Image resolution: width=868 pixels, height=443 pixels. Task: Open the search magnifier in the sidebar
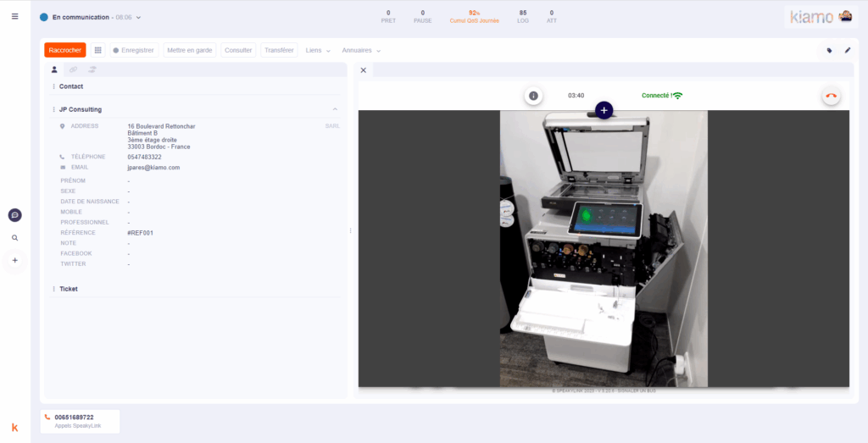[14, 238]
